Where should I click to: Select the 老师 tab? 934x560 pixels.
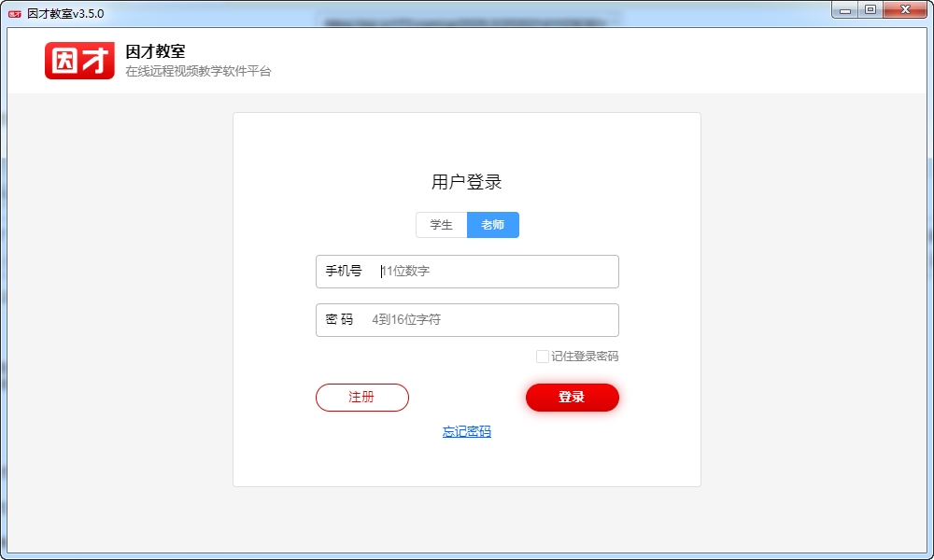[492, 225]
